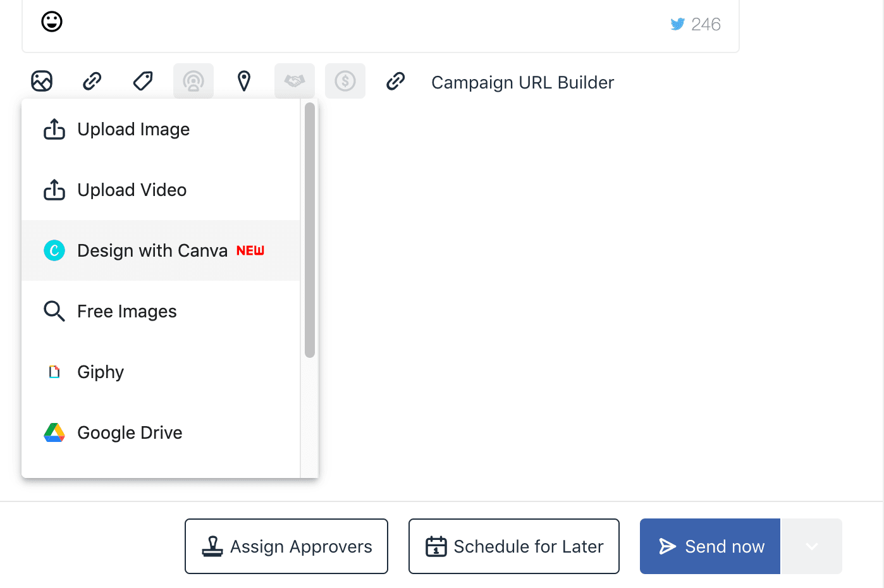Add location with the pin icon

pos(244,81)
